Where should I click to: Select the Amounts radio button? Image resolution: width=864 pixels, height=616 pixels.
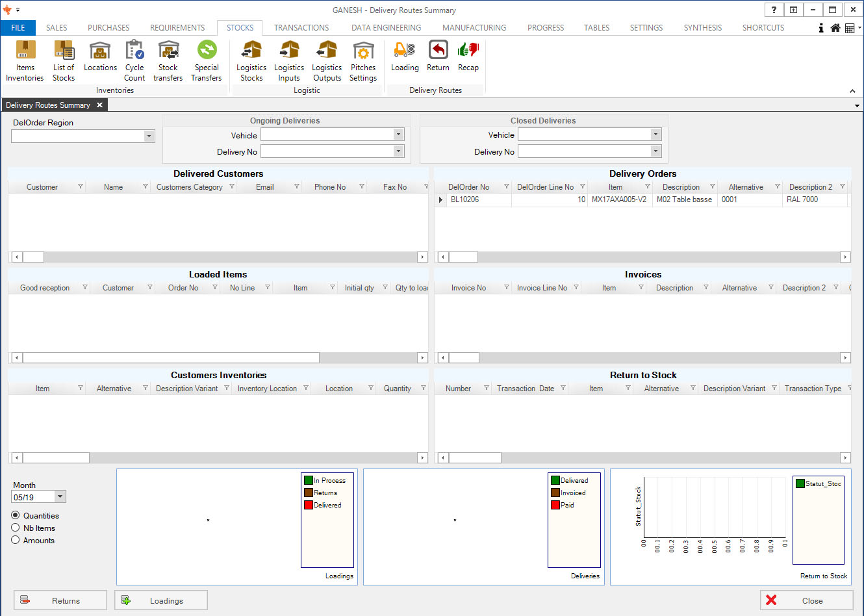point(16,540)
